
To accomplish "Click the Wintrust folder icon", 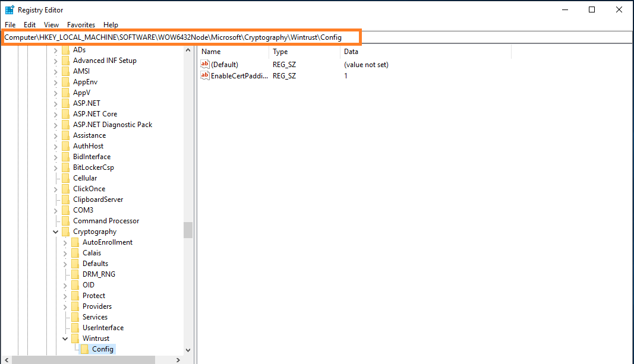I will pyautogui.click(x=75, y=339).
